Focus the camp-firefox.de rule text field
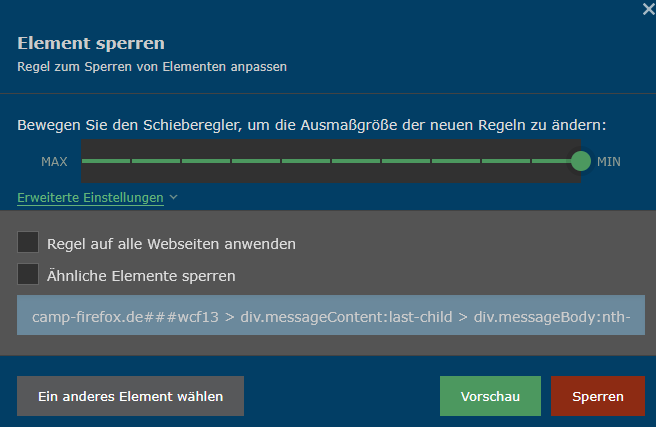 coord(330,316)
